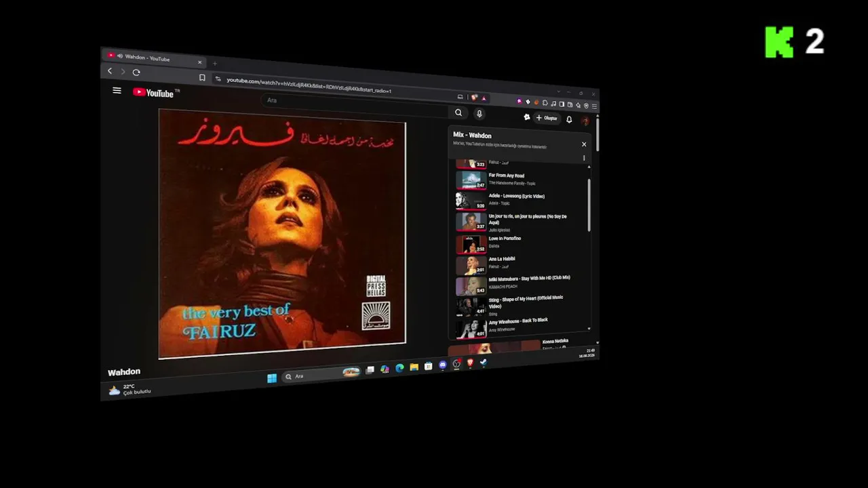Open site settings icon beside the URL
868x488 pixels.
218,79
